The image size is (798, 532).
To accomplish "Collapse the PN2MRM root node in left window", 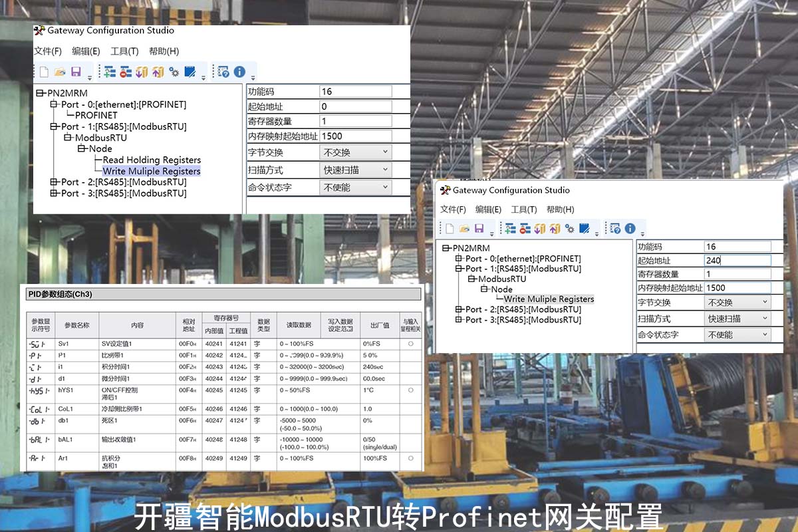I will point(41,93).
